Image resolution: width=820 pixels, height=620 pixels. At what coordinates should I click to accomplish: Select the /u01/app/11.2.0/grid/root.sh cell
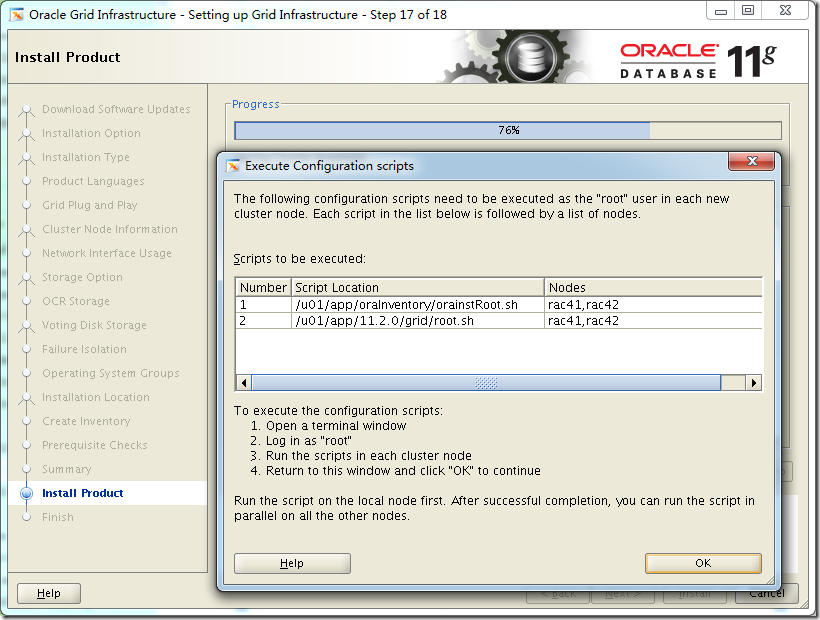418,320
